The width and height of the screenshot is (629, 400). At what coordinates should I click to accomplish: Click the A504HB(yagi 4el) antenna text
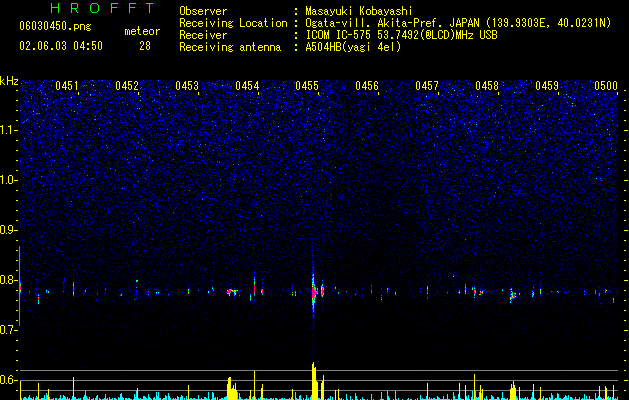click(353, 47)
